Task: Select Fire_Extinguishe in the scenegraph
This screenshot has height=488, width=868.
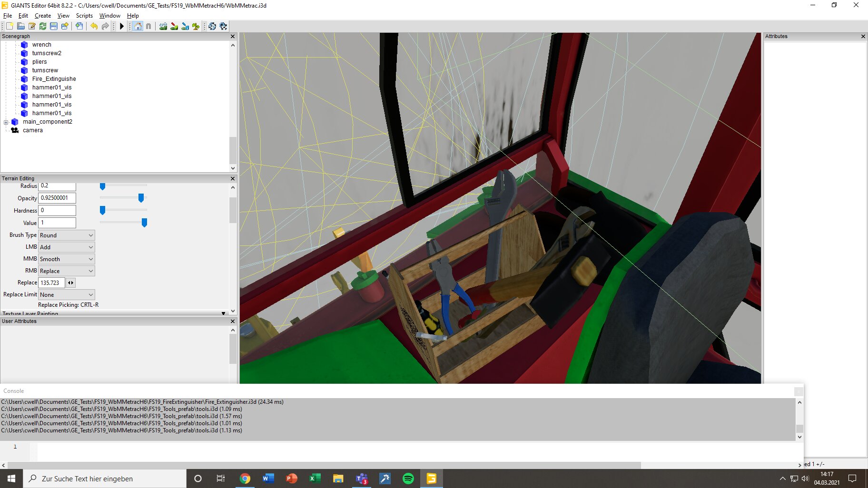Action: pos(54,79)
